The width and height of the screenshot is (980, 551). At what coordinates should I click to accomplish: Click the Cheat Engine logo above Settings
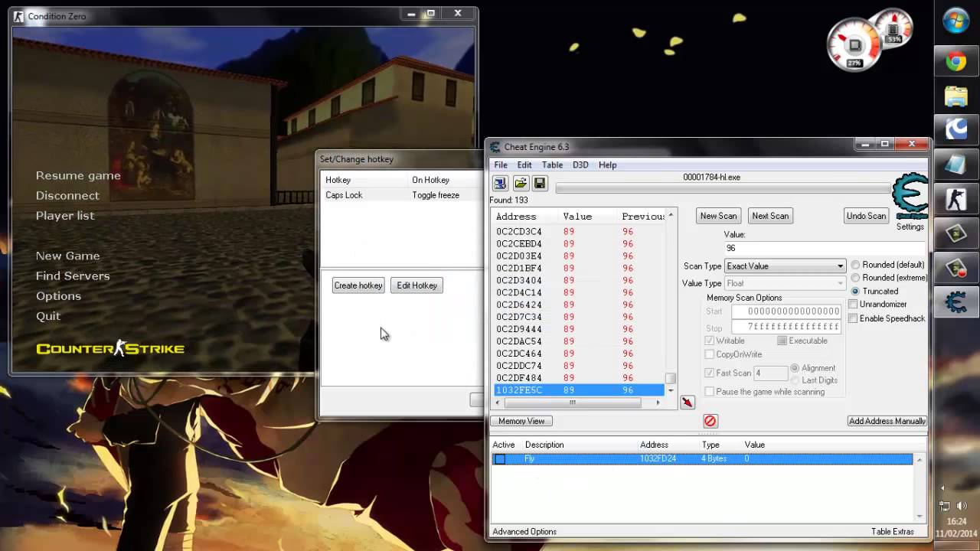(x=910, y=197)
